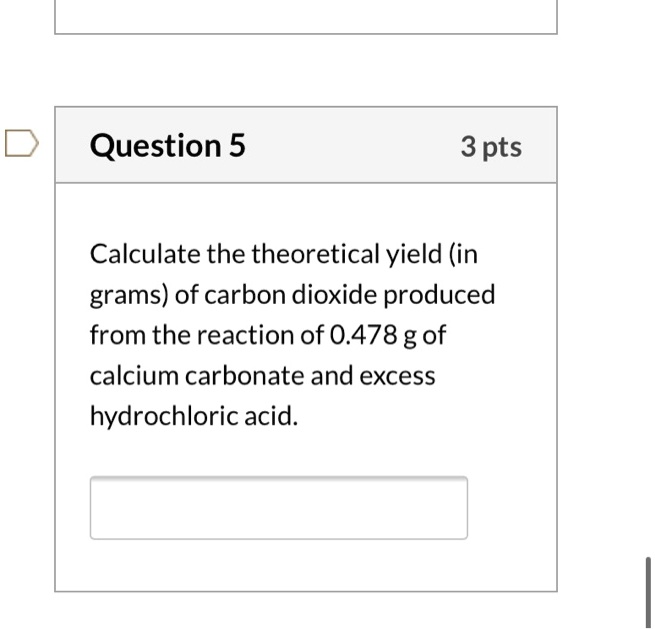The height and width of the screenshot is (629, 655).
Task: Click the "3 pts" points label
Action: tap(491, 147)
